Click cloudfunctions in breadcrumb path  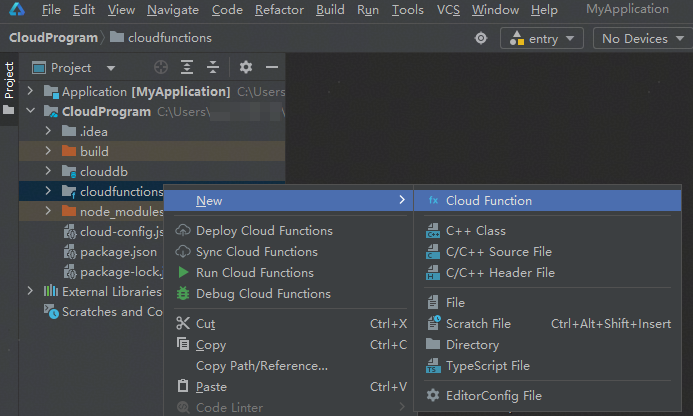coord(169,38)
